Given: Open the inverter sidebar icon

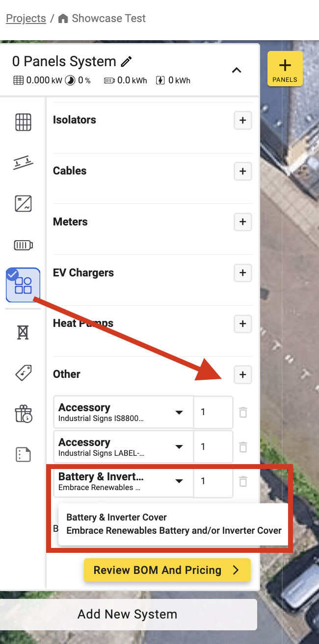Looking at the screenshot, I should tap(23, 203).
